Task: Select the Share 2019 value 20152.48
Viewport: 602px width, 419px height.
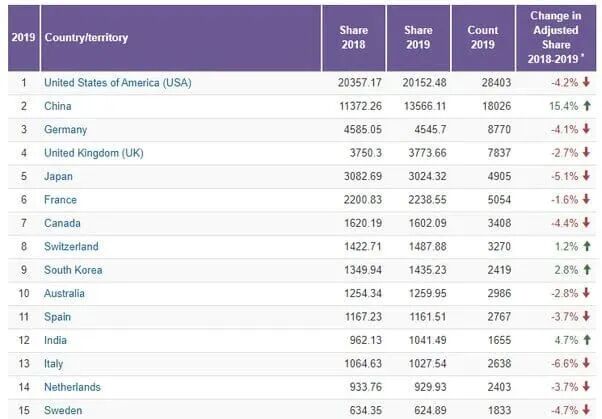Action: [x=424, y=83]
